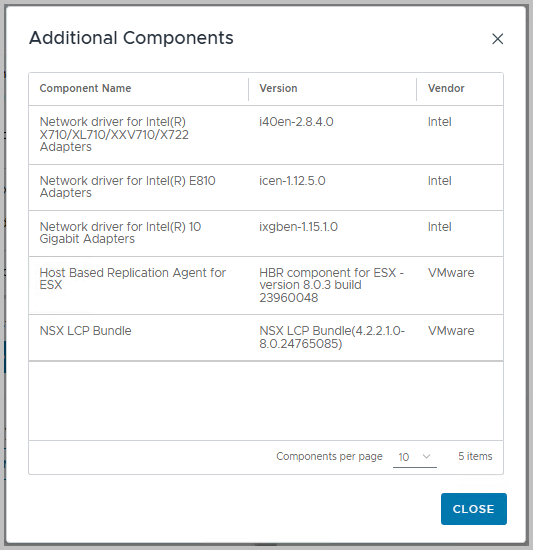Image resolution: width=533 pixels, height=550 pixels.
Task: Click Intel vendor in ixgben row
Action: point(440,227)
